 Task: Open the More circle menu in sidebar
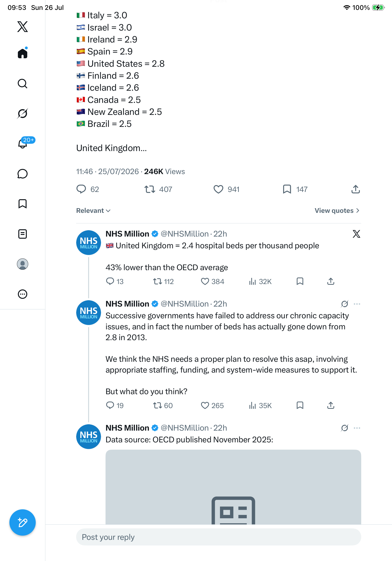coord(23,294)
